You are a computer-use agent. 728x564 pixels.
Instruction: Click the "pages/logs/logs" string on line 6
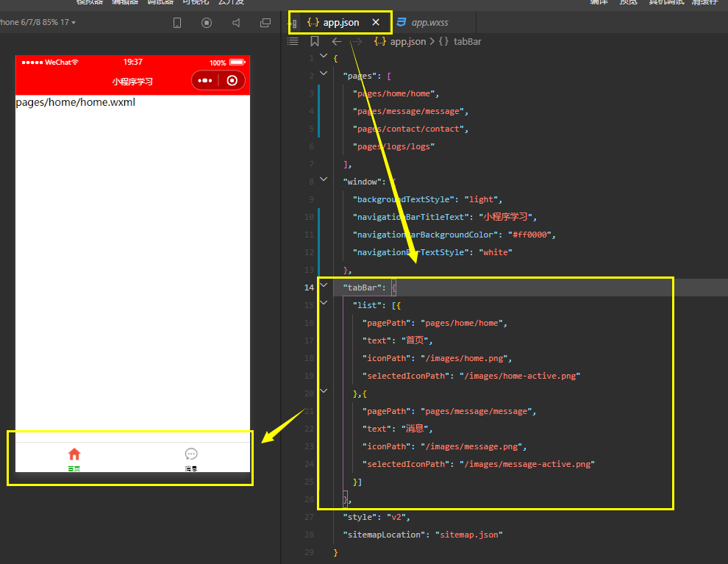click(393, 146)
